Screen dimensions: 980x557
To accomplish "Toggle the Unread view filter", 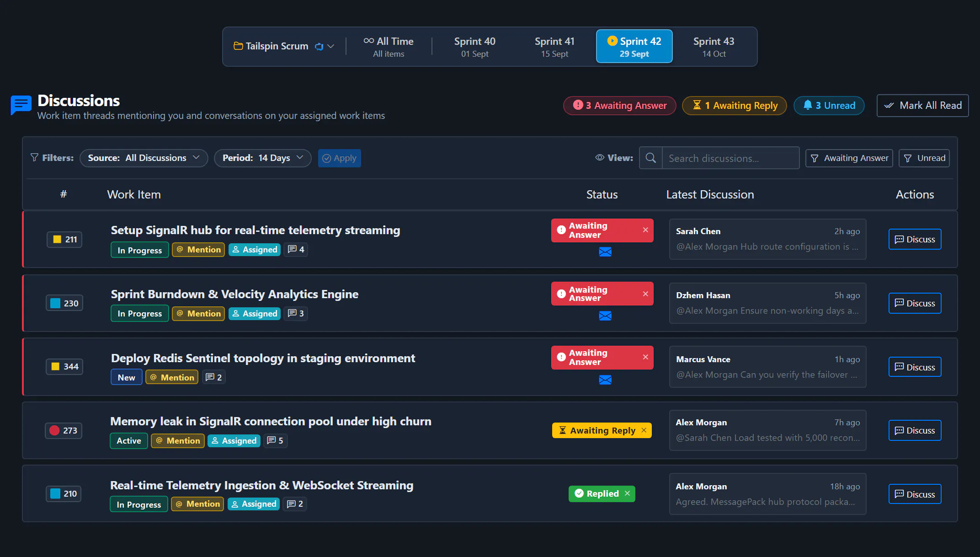I will (x=924, y=158).
